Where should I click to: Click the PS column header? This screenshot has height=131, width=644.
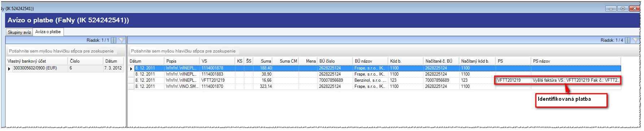[x=513, y=61]
